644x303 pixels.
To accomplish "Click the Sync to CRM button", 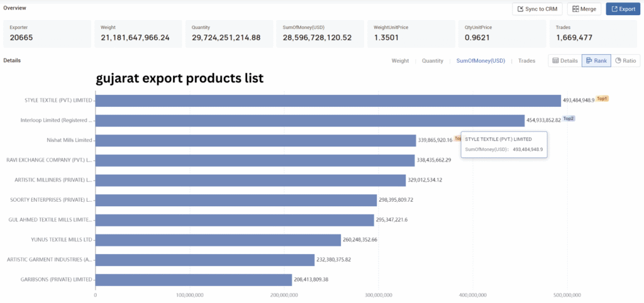I will (537, 9).
